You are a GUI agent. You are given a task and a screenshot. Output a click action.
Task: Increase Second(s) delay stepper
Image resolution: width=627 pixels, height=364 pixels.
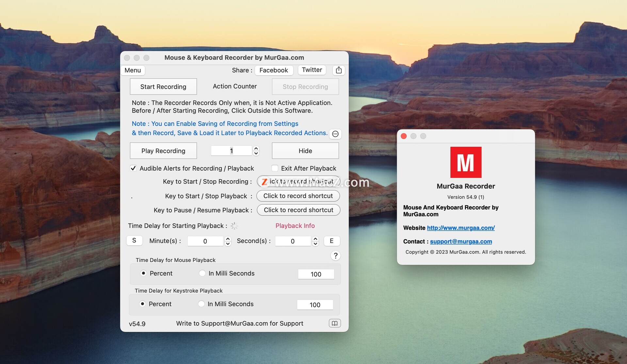[x=315, y=239]
